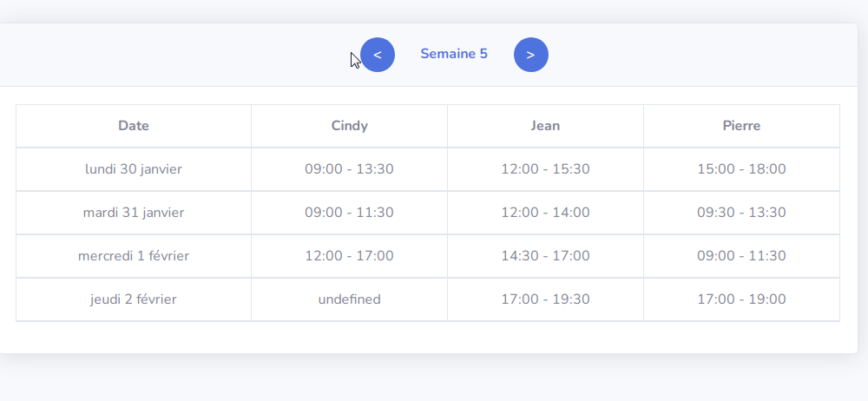Select Jean's Monday slot 12:00 - 15:30
This screenshot has height=401, width=868.
coord(545,169)
